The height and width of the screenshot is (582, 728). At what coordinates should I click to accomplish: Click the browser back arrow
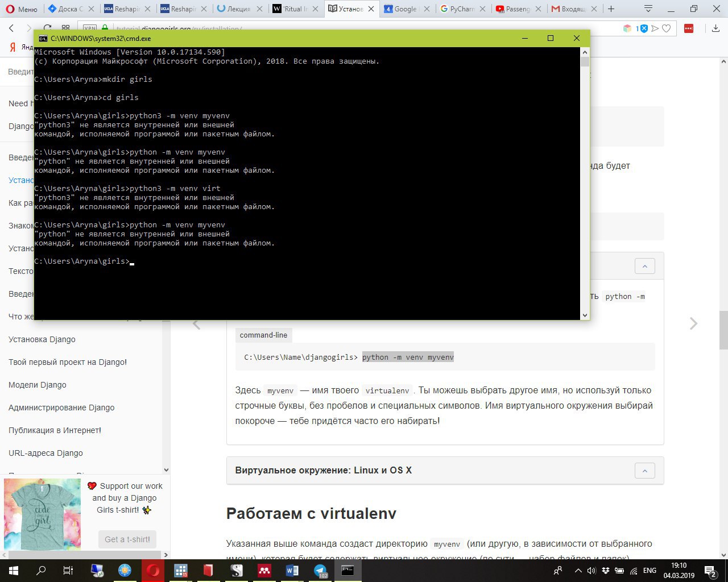tap(11, 28)
